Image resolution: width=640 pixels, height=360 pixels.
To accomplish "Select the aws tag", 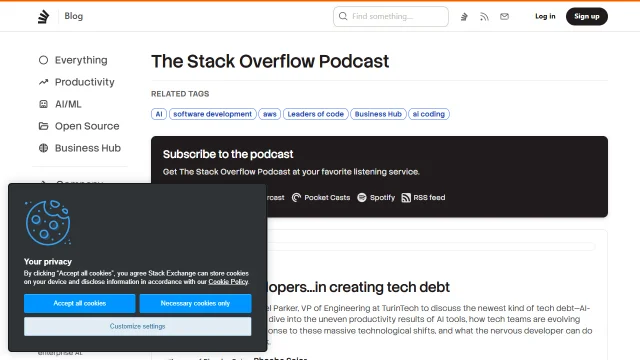I will click(269, 114).
